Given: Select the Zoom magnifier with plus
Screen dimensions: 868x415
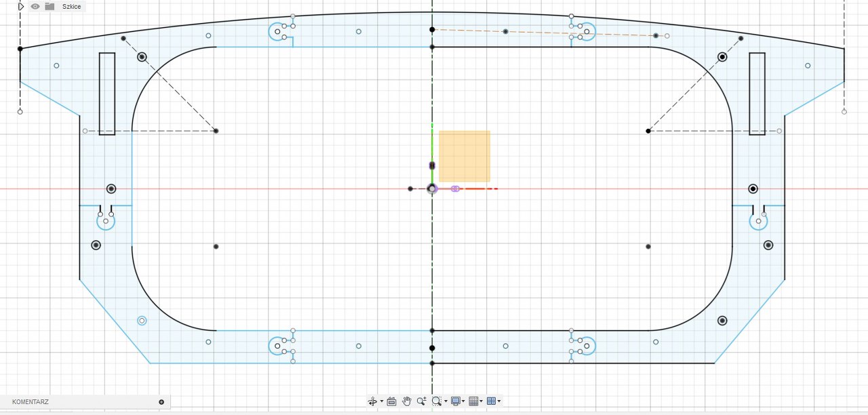Looking at the screenshot, I should (x=422, y=401).
